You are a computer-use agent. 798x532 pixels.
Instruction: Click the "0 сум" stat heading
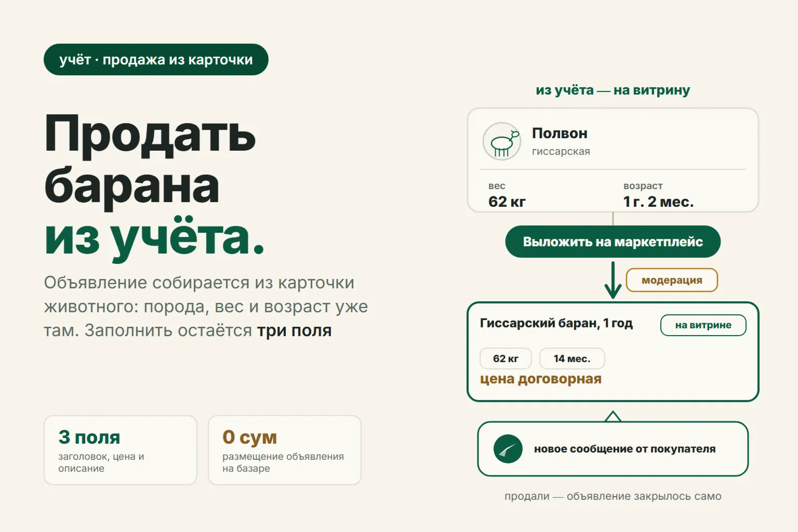click(x=249, y=437)
